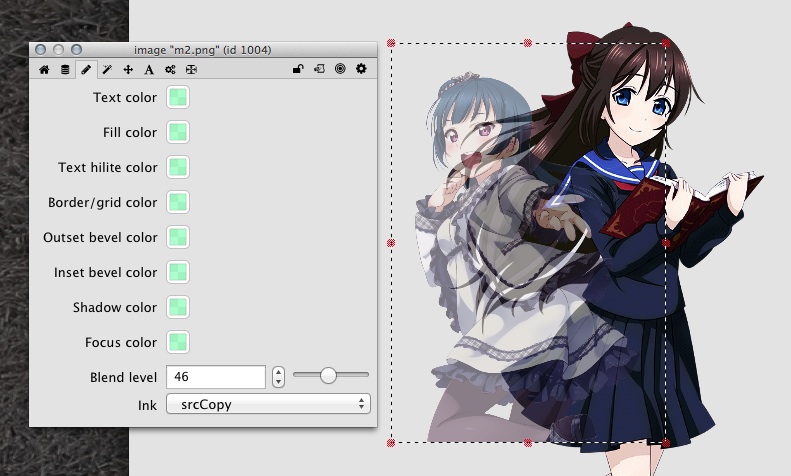Click the Border/grid color label
Viewport: 791px width, 476px height.
pos(103,203)
